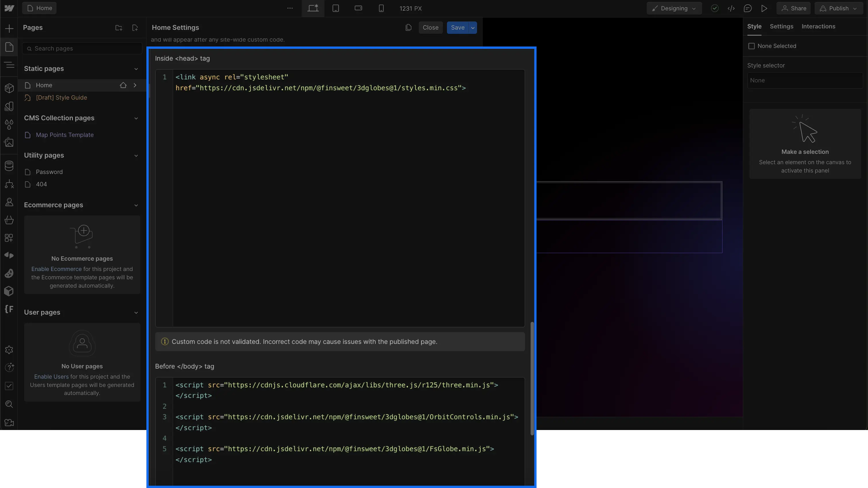Select the tablet viewport icon
The height and width of the screenshot is (488, 868).
point(336,8)
